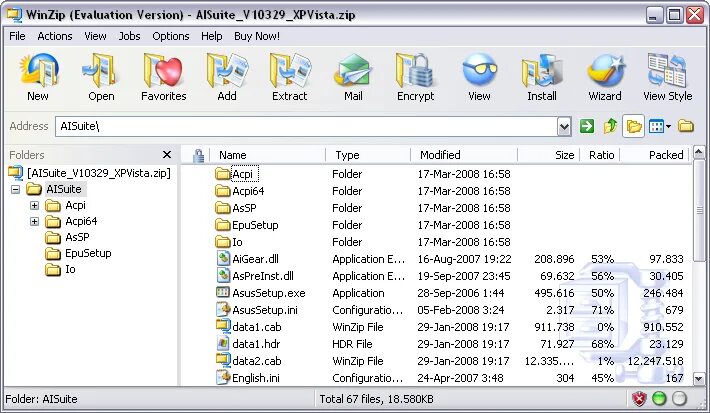Click the green light indicator in status bar
710x413 pixels.
click(x=659, y=399)
